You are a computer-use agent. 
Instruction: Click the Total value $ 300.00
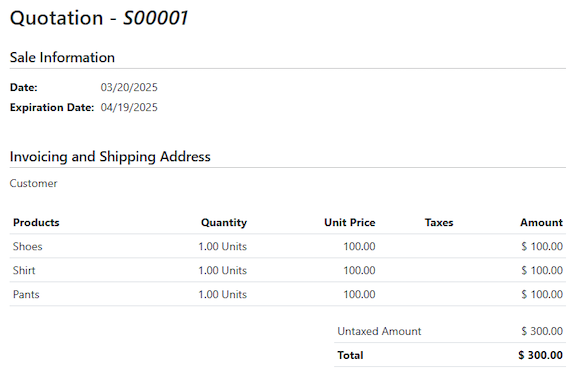tap(540, 355)
